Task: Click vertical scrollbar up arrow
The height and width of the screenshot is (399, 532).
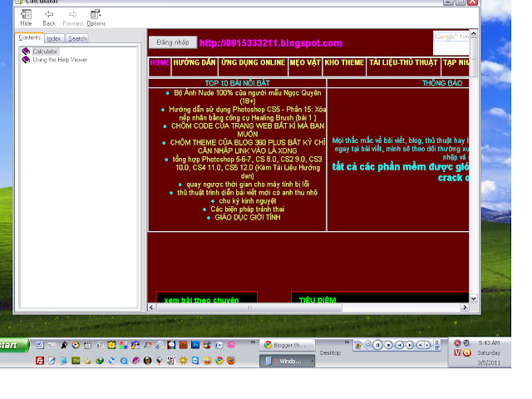Action: (x=474, y=33)
